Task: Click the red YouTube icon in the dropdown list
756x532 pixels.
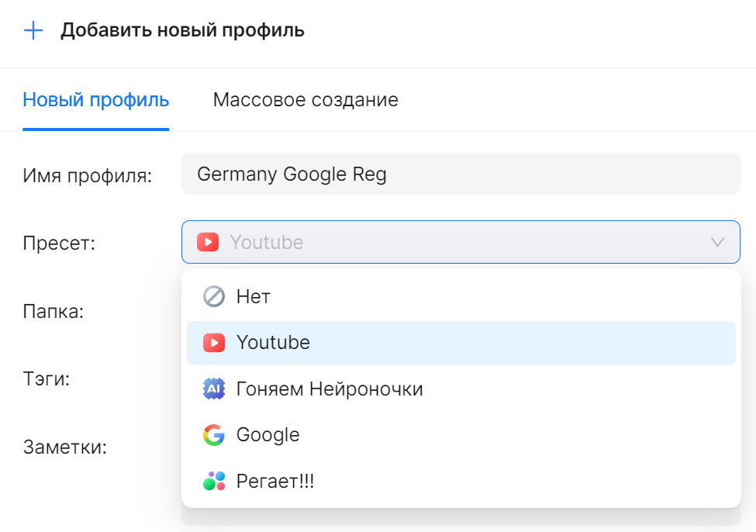Action: tap(213, 342)
